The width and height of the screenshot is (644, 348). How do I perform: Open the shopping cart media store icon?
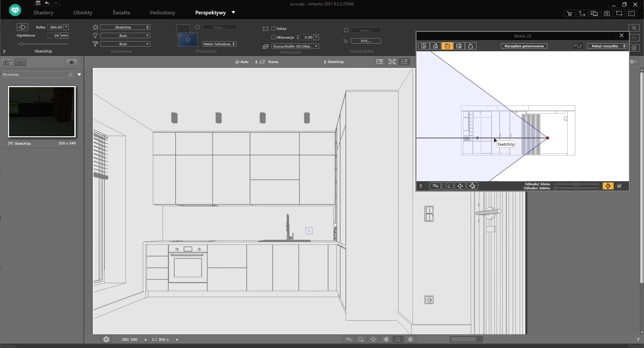coord(569,13)
